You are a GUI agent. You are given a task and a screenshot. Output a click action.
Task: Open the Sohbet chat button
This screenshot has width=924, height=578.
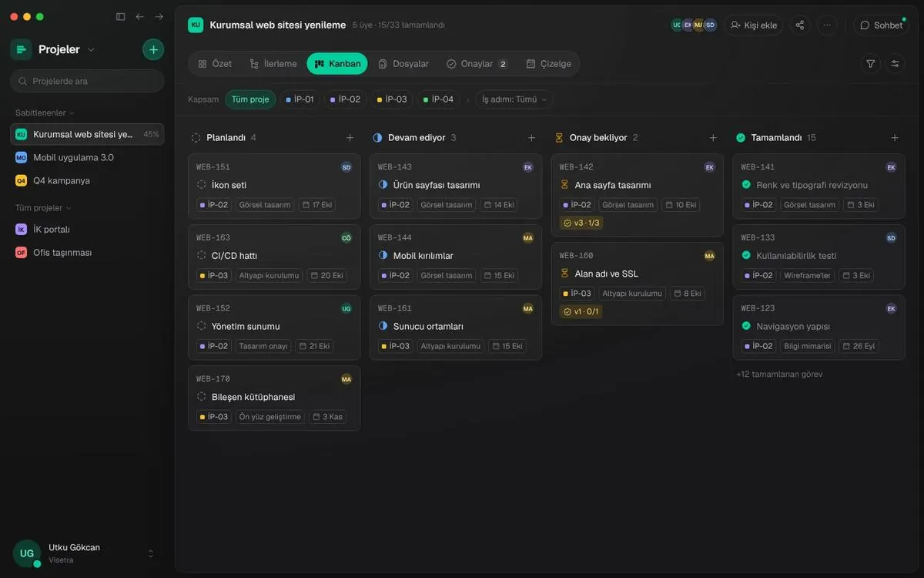[x=882, y=25]
